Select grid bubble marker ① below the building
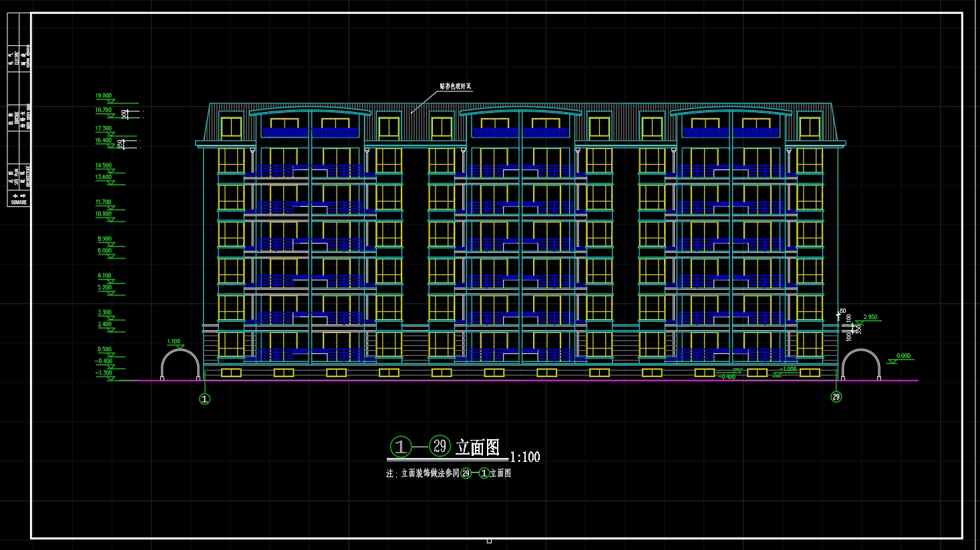Viewport: 980px width, 550px height. tap(203, 399)
